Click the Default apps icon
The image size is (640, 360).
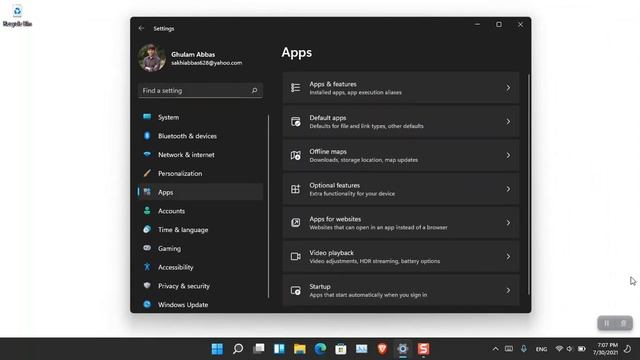click(x=296, y=122)
